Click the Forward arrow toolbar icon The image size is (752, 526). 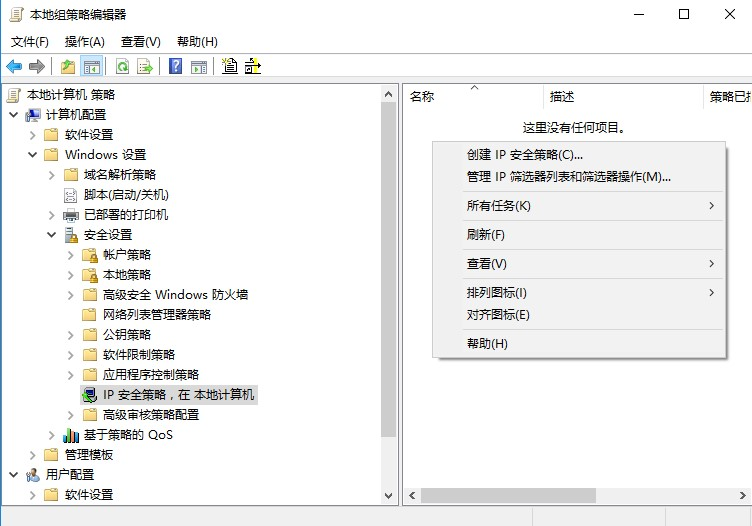tap(37, 66)
